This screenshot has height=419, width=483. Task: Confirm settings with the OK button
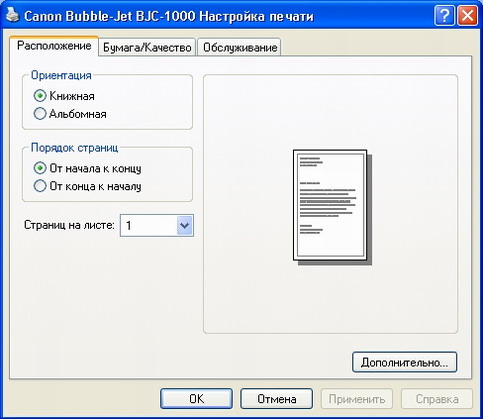(x=196, y=399)
